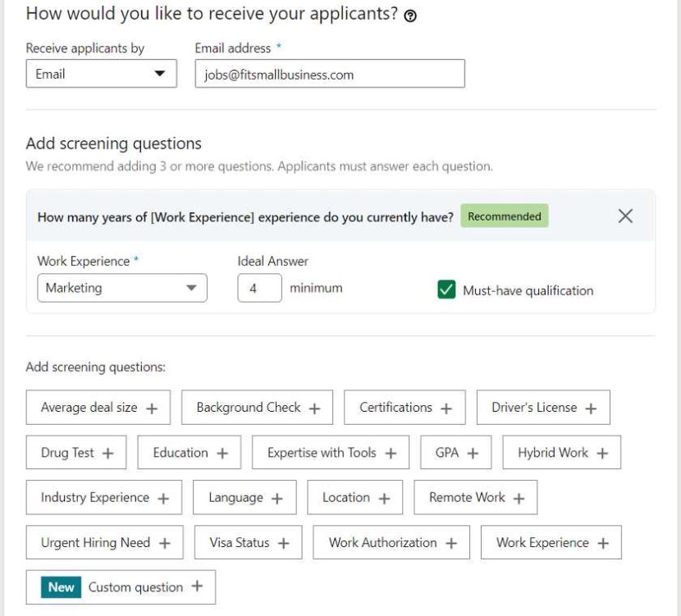The width and height of the screenshot is (681, 616).
Task: Add the Visa Status screening question
Action: pyautogui.click(x=248, y=542)
